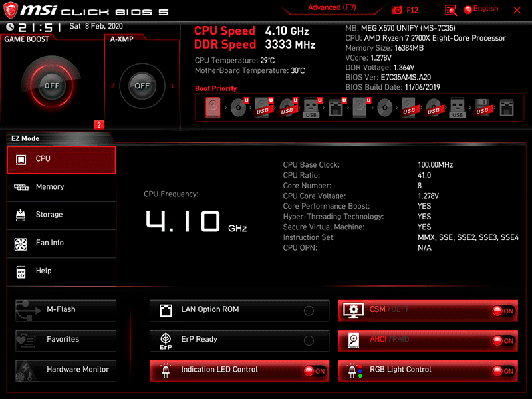The height and width of the screenshot is (399, 532).
Task: Select the grey hard disk boot icon with U badge
Action: (x=361, y=108)
